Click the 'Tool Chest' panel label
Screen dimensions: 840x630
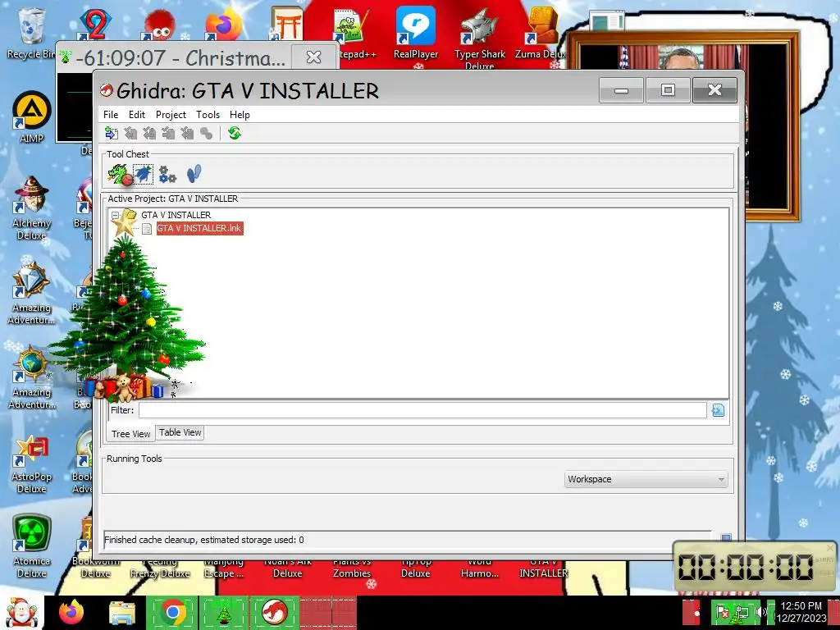click(x=127, y=154)
